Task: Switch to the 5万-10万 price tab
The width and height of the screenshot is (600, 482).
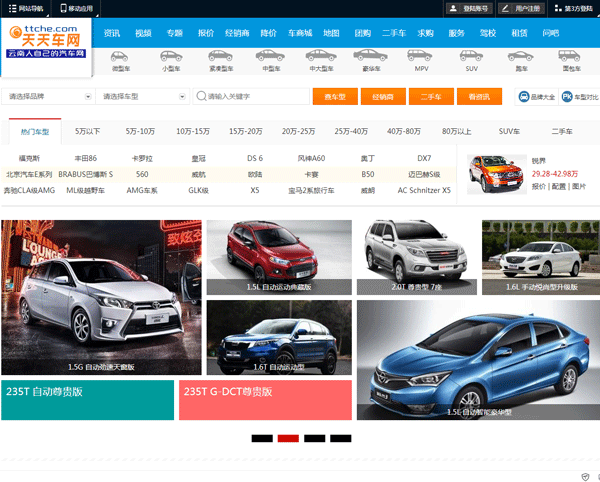Action: click(140, 132)
